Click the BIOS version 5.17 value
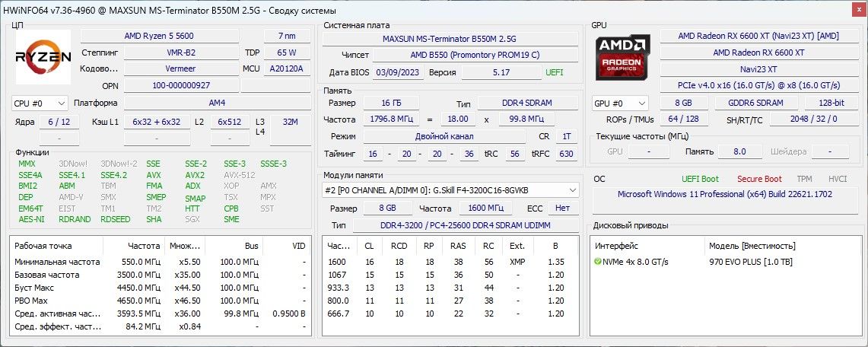The height and width of the screenshot is (347, 868). tap(501, 72)
